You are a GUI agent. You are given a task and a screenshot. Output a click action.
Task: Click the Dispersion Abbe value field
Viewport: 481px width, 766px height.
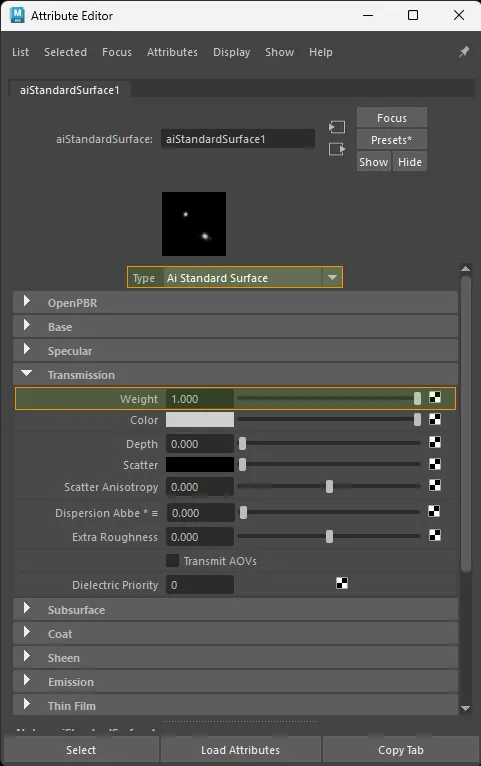coord(200,512)
